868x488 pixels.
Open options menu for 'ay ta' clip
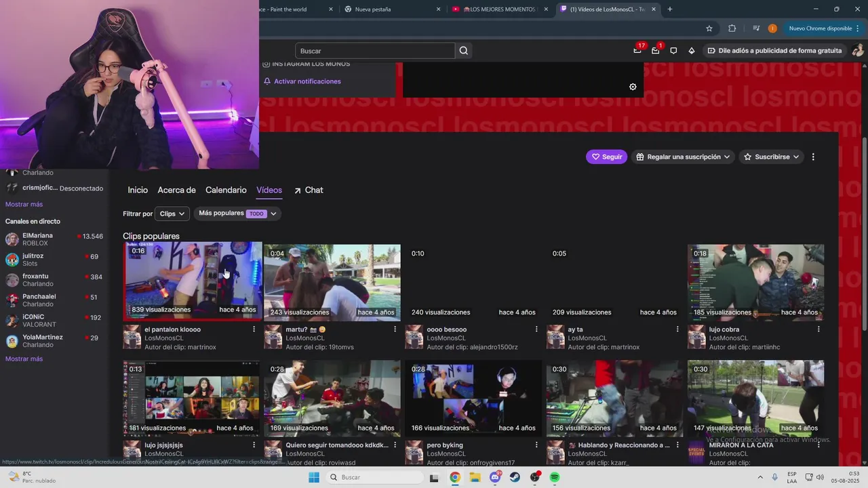(677, 329)
